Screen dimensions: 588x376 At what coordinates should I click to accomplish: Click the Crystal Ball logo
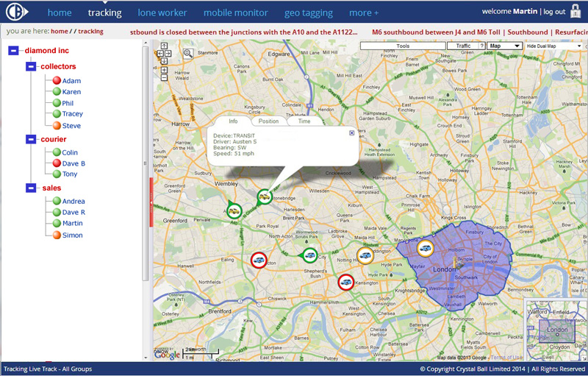(x=17, y=12)
